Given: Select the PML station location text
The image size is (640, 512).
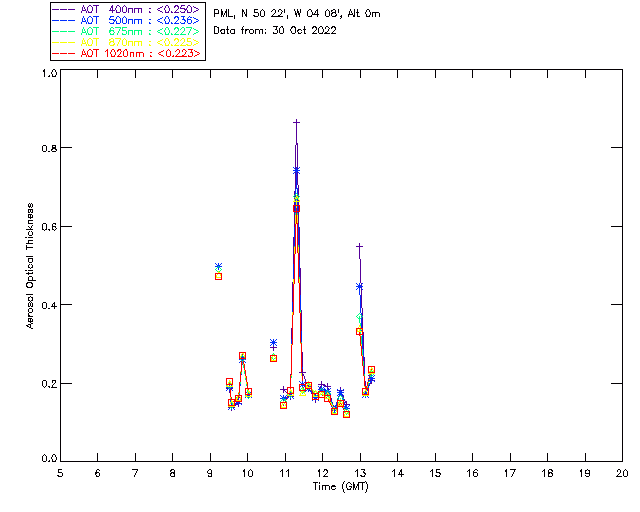Looking at the screenshot, I should (297, 14).
